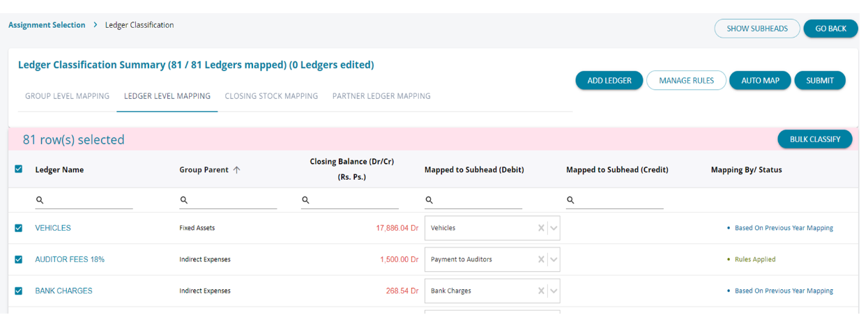The height and width of the screenshot is (315, 868).
Task: Clear the Bank Charges subhead X icon
Action: (541, 291)
